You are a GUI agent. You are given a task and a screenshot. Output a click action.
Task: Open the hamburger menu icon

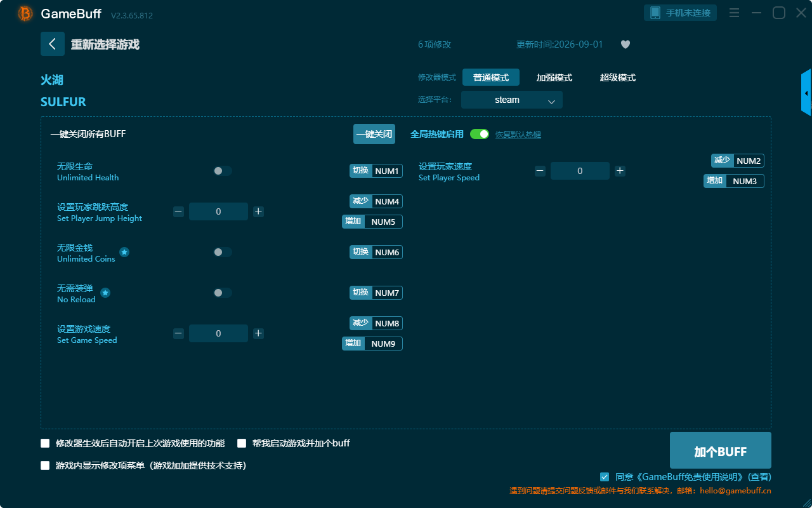[734, 13]
